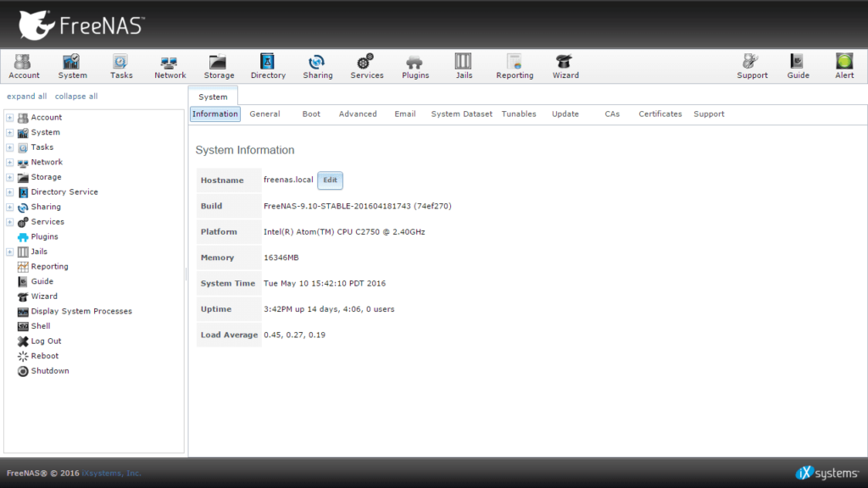The height and width of the screenshot is (488, 868).
Task: Click the Shutdown icon in the sidebar
Action: (23, 371)
